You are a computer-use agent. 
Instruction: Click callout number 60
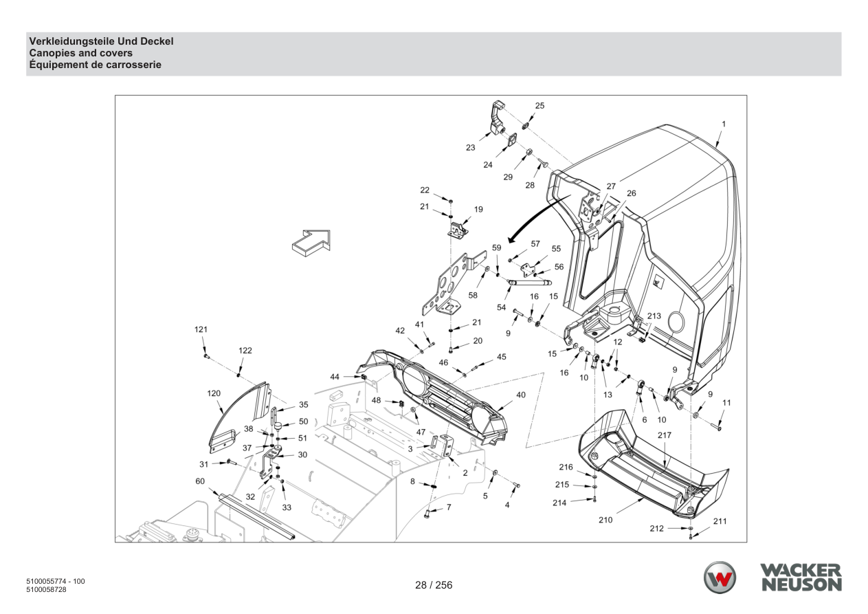click(x=200, y=481)
